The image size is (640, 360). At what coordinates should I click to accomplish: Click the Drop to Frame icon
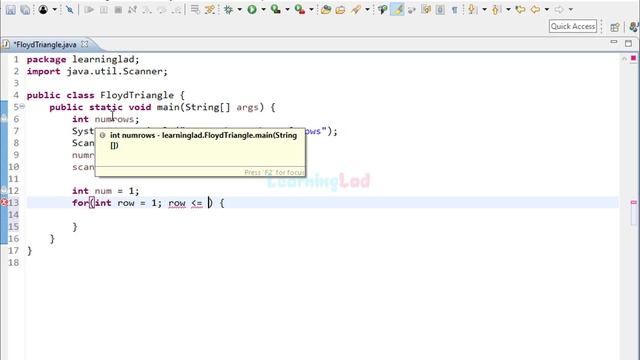(196, 9)
